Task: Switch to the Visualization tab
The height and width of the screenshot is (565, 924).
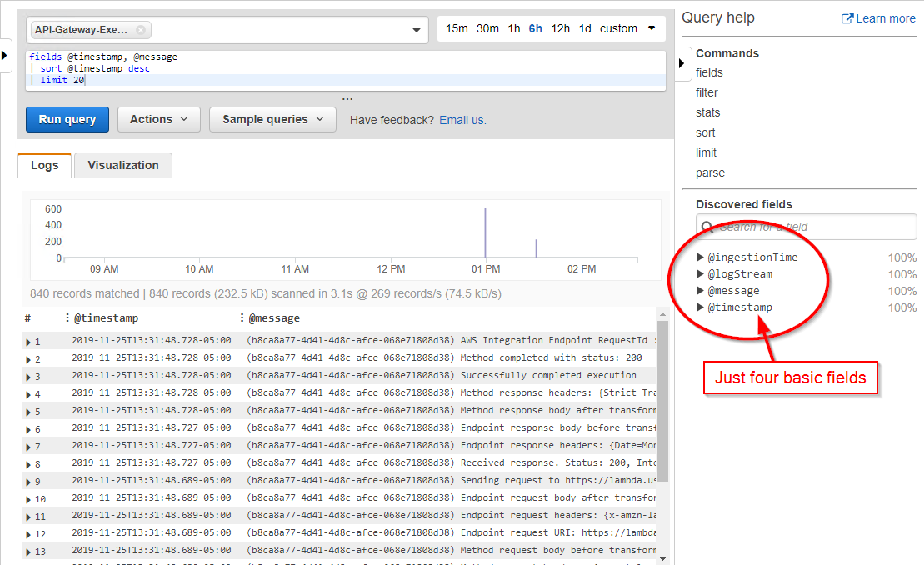Action: (122, 165)
